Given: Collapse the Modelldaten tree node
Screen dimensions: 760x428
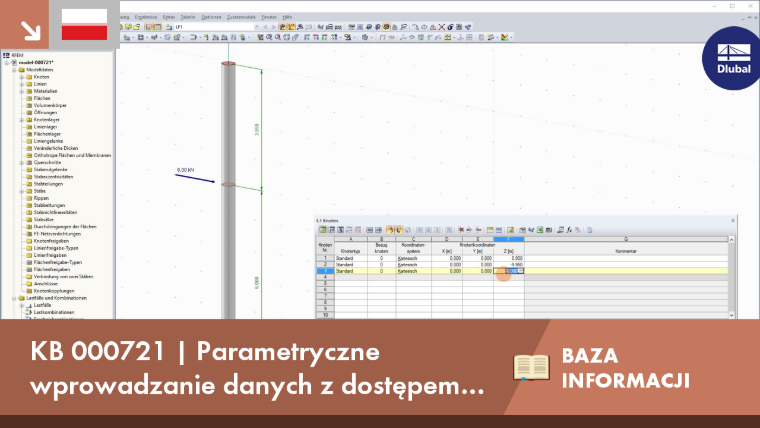Looking at the screenshot, I should pyautogui.click(x=14, y=70).
